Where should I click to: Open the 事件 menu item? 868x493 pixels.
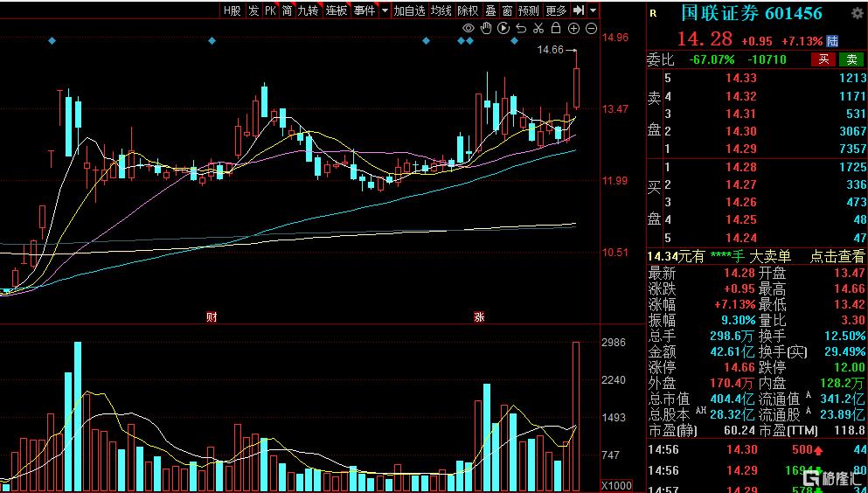[x=365, y=10]
